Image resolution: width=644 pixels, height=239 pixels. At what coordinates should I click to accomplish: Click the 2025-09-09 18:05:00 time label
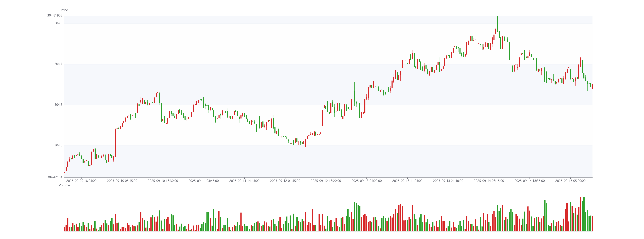pyautogui.click(x=81, y=181)
